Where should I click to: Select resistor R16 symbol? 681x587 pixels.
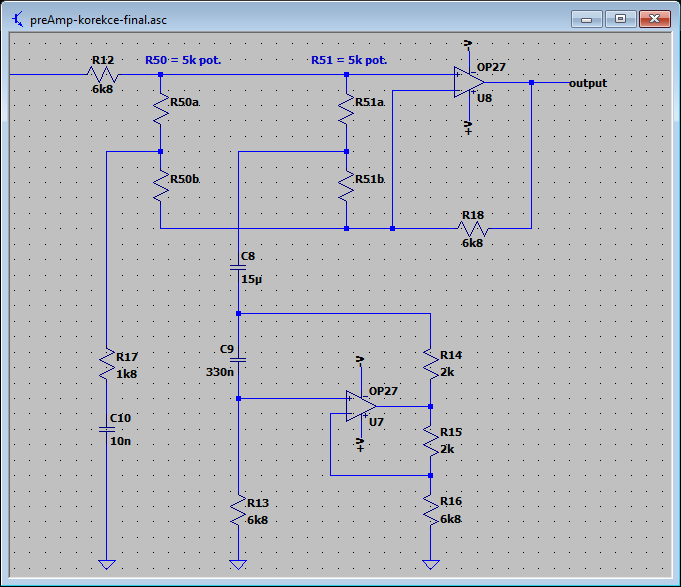[x=430, y=510]
